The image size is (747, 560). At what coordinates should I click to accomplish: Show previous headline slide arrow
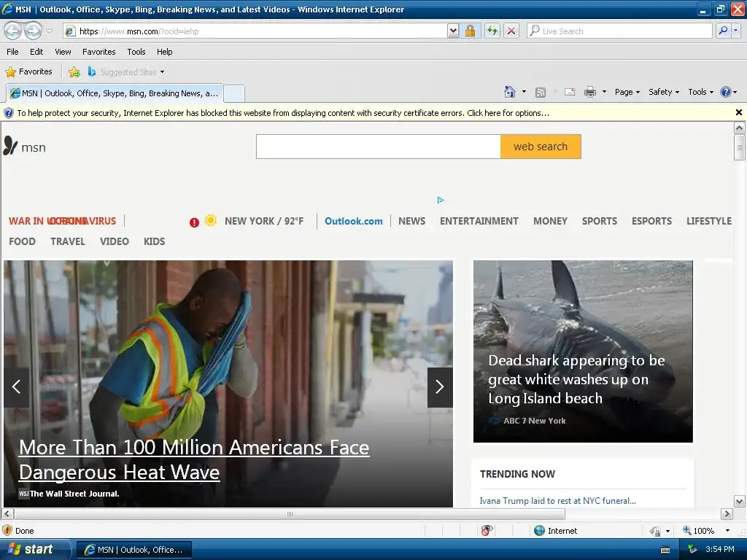(16, 386)
